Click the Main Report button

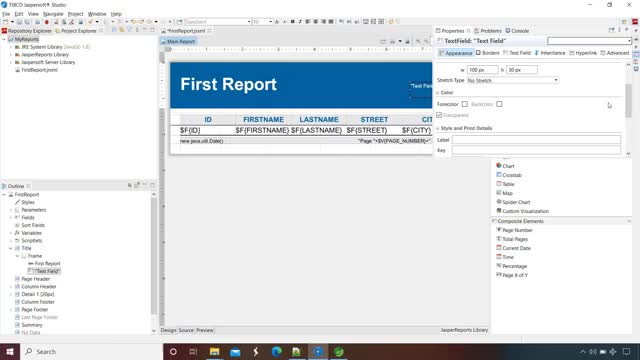coord(178,41)
